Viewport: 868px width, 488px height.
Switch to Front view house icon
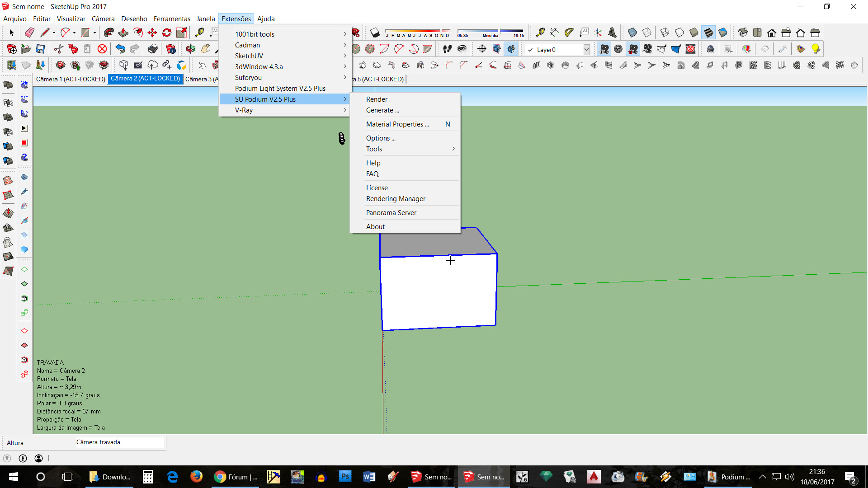click(x=772, y=33)
